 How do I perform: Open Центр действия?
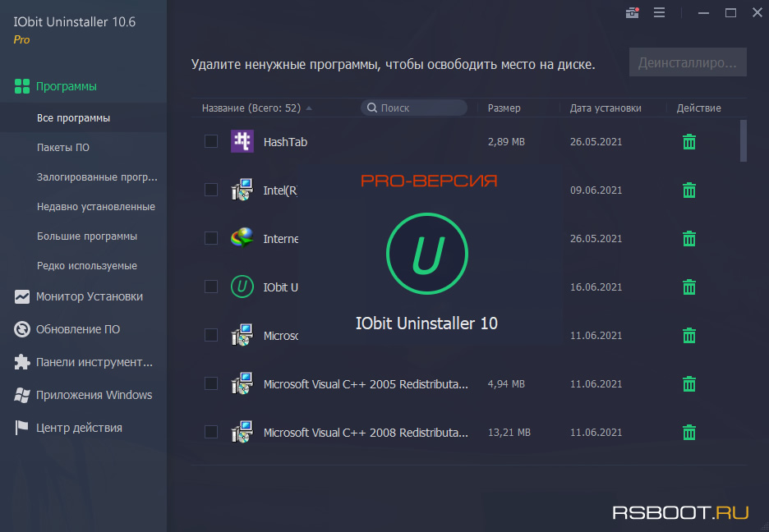click(79, 428)
